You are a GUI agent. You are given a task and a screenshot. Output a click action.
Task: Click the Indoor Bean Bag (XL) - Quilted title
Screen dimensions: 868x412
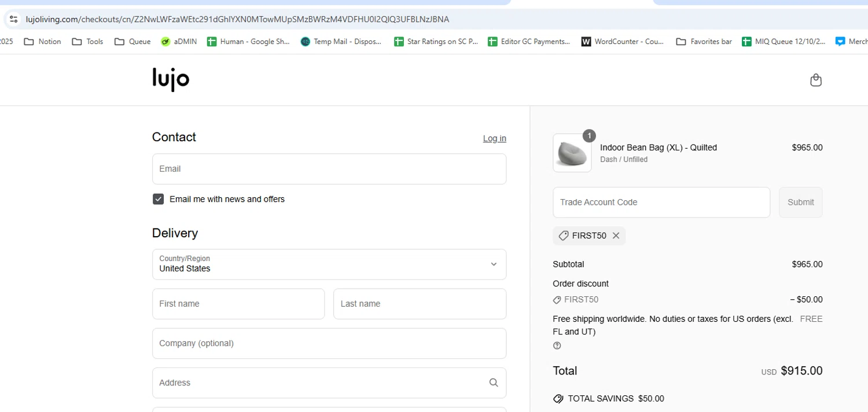(x=659, y=148)
